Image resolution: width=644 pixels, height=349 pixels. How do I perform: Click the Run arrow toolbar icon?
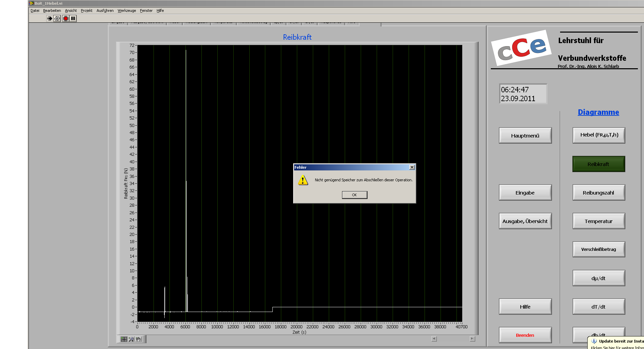[x=50, y=18]
